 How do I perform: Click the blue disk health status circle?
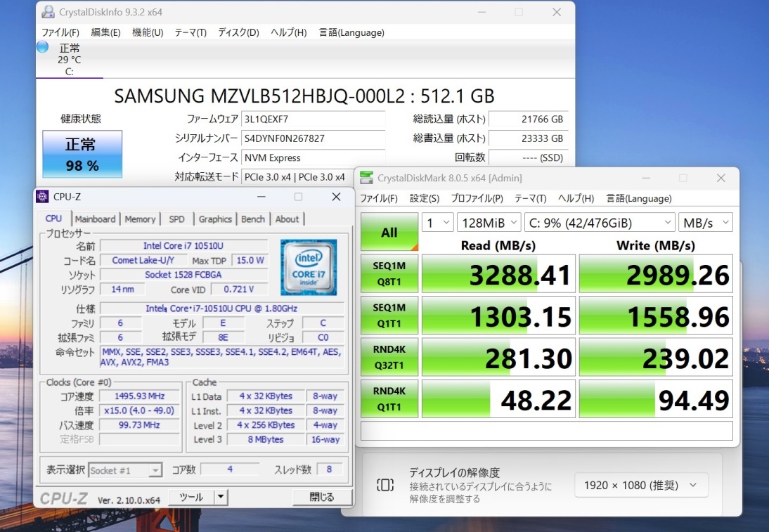[43, 47]
